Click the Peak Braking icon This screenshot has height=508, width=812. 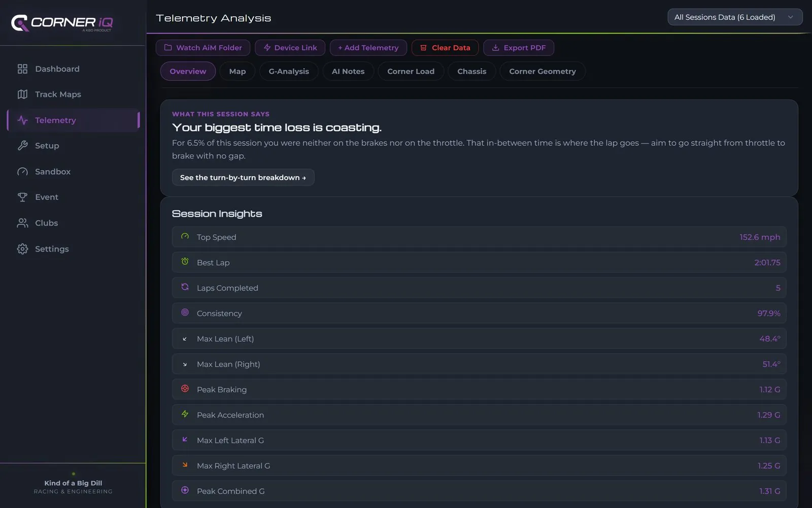(185, 389)
